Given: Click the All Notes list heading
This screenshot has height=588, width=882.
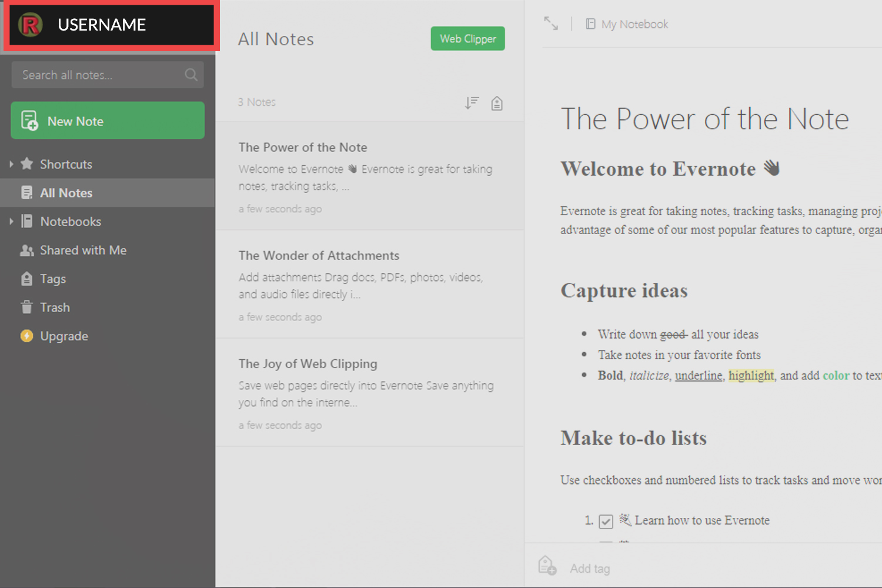Looking at the screenshot, I should 276,39.
